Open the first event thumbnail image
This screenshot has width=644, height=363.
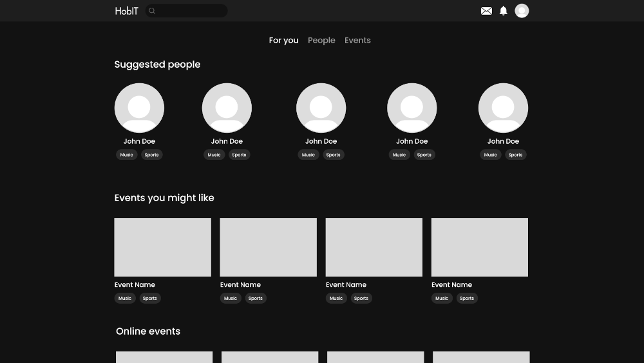coord(162,247)
